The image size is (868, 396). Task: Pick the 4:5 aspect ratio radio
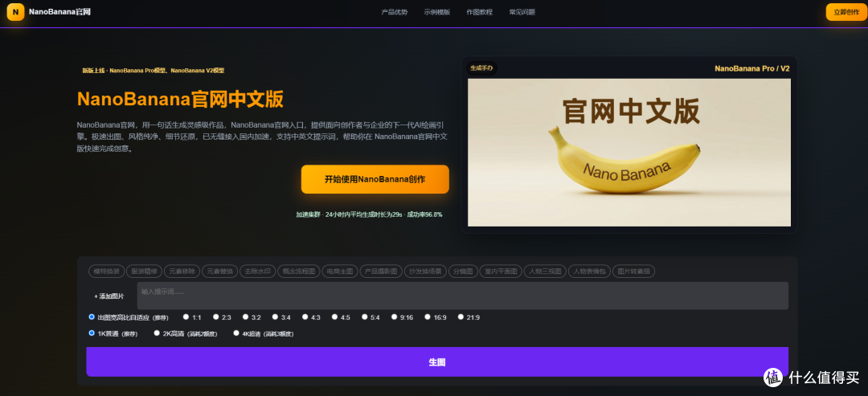[x=335, y=317]
